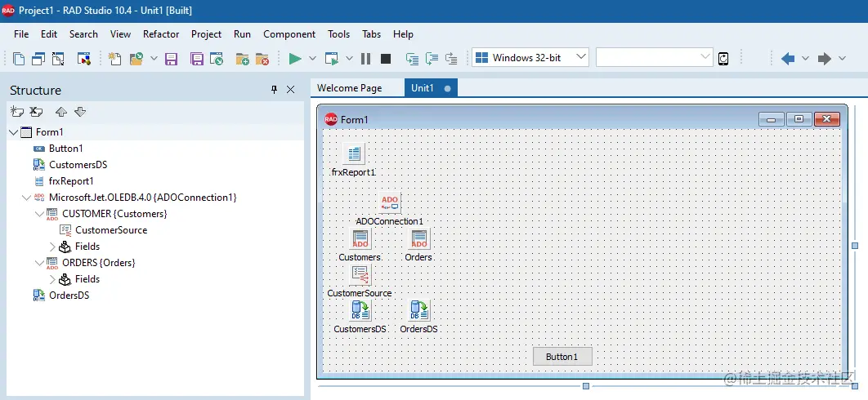Collapse the CUSTOMER {Customers} node
868x400 pixels.
40,214
